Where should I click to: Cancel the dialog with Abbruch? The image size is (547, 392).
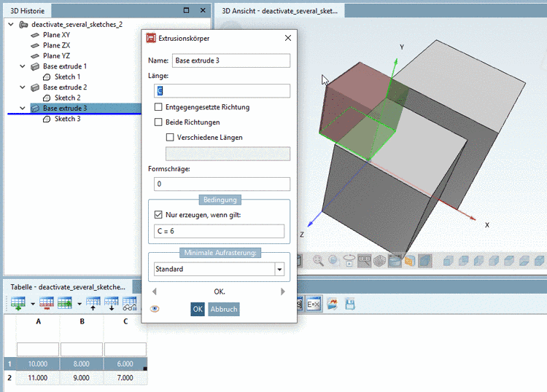point(224,309)
